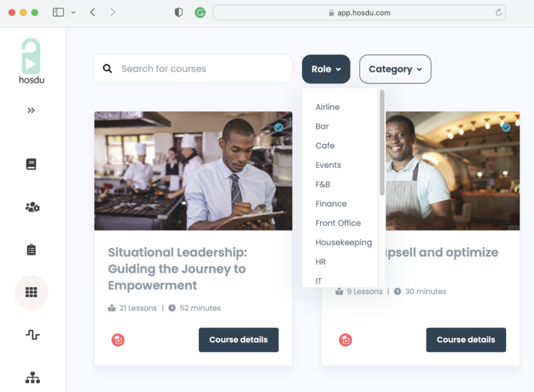The image size is (534, 392).
Task: Click the book icon in the sidebar
Action: 31,164
